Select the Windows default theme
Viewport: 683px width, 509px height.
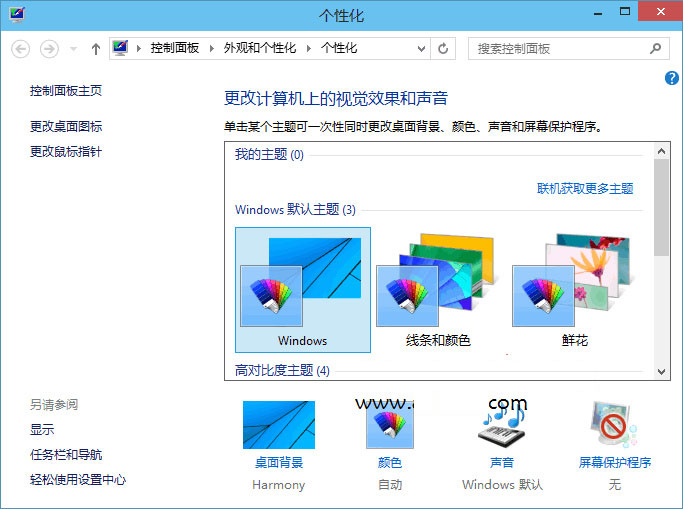tap(303, 289)
